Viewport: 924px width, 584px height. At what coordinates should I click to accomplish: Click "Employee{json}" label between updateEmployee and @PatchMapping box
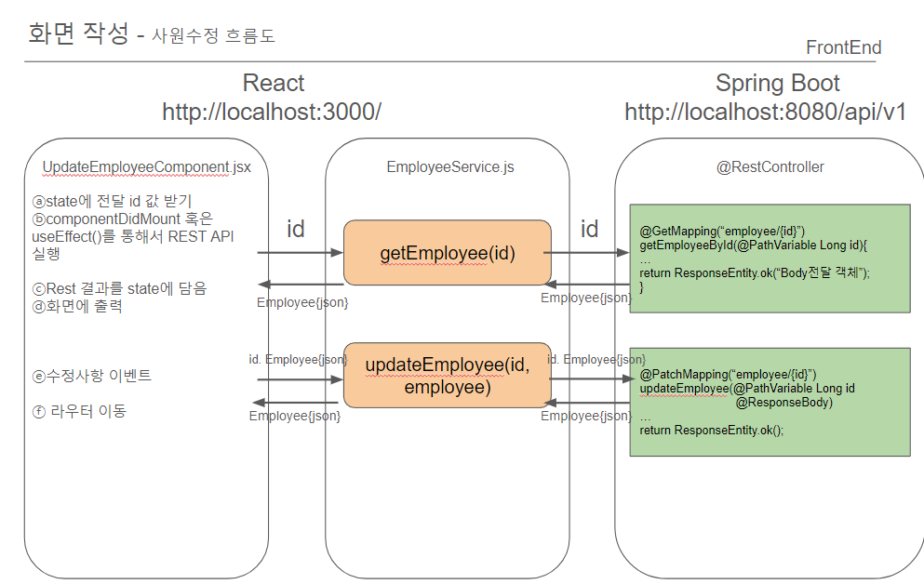coord(586,417)
